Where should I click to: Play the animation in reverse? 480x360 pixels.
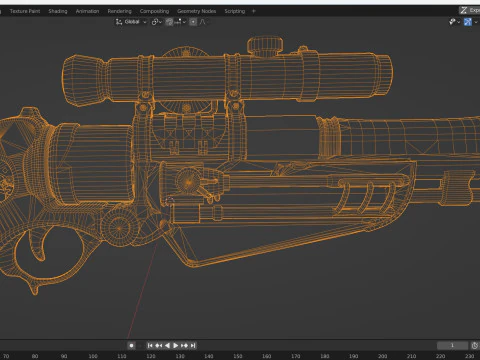coord(167,346)
